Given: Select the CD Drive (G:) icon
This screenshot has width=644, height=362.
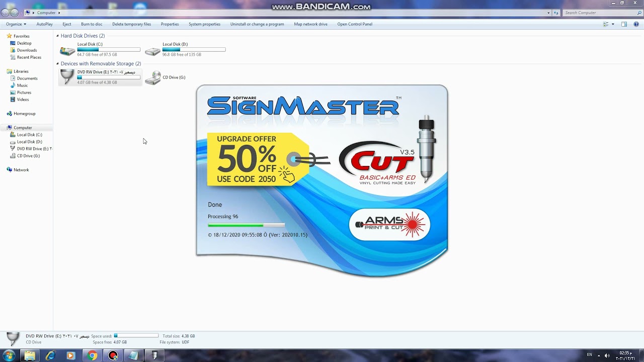Looking at the screenshot, I should [153, 77].
